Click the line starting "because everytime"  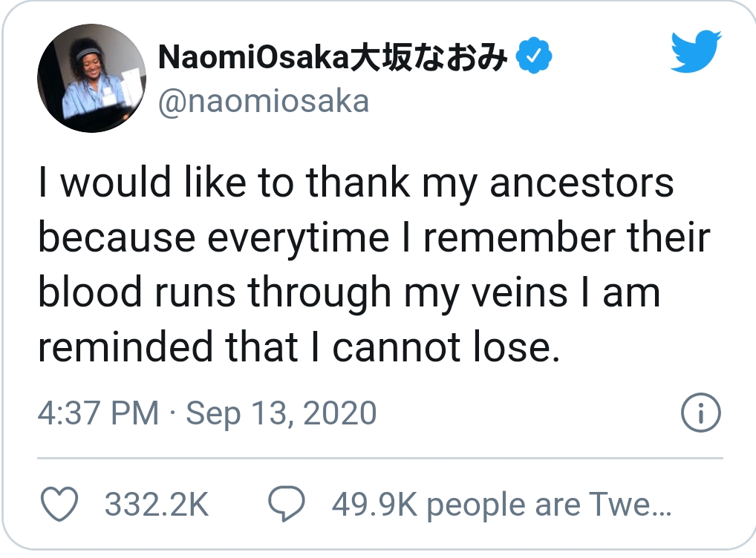pos(374,237)
